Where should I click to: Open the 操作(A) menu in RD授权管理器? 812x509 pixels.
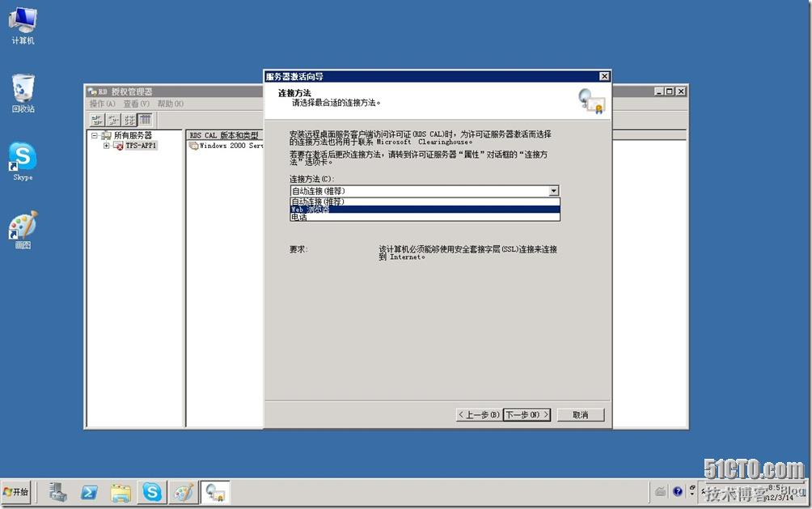(102, 104)
